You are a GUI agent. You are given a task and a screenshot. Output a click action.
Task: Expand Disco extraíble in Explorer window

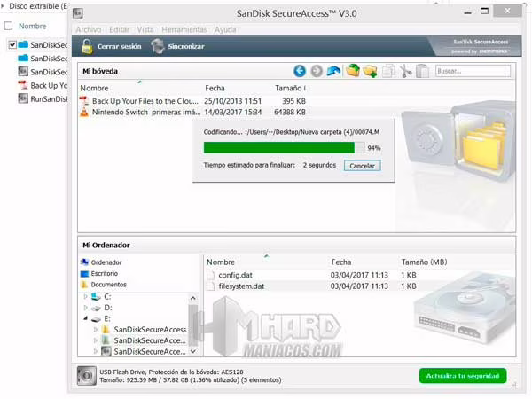click(3, 6)
